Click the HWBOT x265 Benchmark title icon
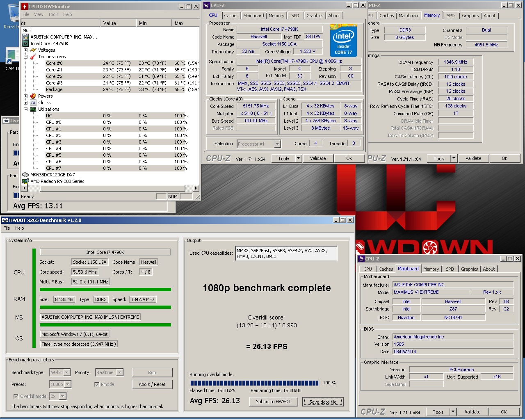Screen dimensions: 525x420 tap(5, 220)
